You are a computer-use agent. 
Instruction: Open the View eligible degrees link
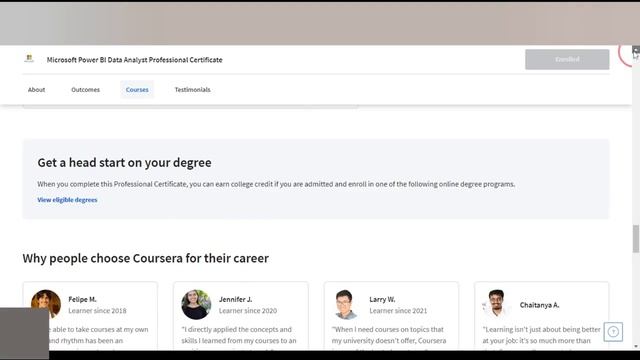coord(67,200)
